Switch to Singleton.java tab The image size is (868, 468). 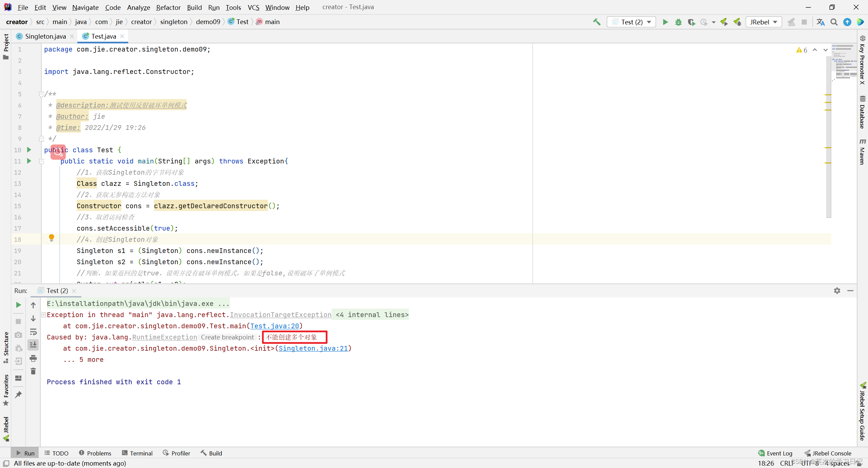pos(45,36)
